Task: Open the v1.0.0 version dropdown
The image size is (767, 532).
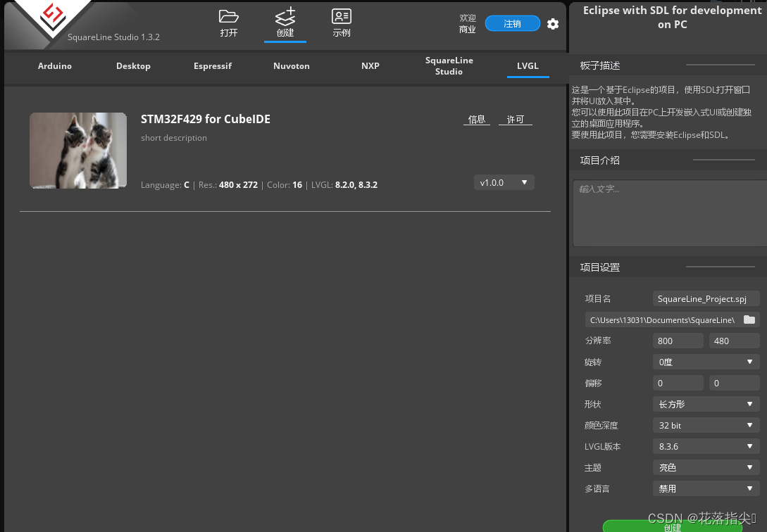Action: (504, 182)
